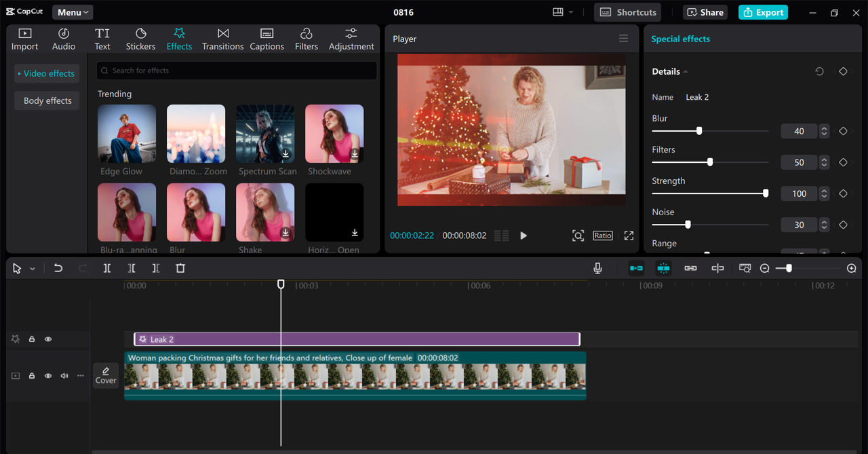This screenshot has height=454, width=868.
Task: Click the preview axis icon in timeline toolbar
Action: (717, 268)
